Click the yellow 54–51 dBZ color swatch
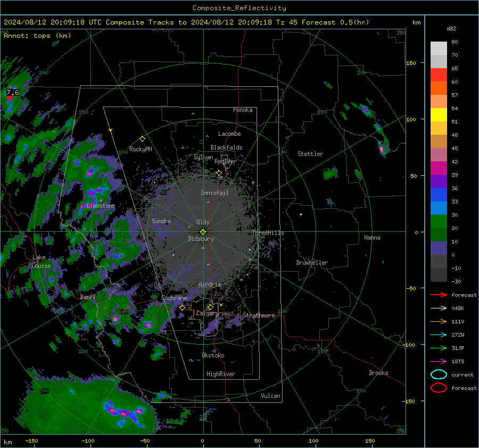The height and width of the screenshot is (448, 479). tap(439, 115)
